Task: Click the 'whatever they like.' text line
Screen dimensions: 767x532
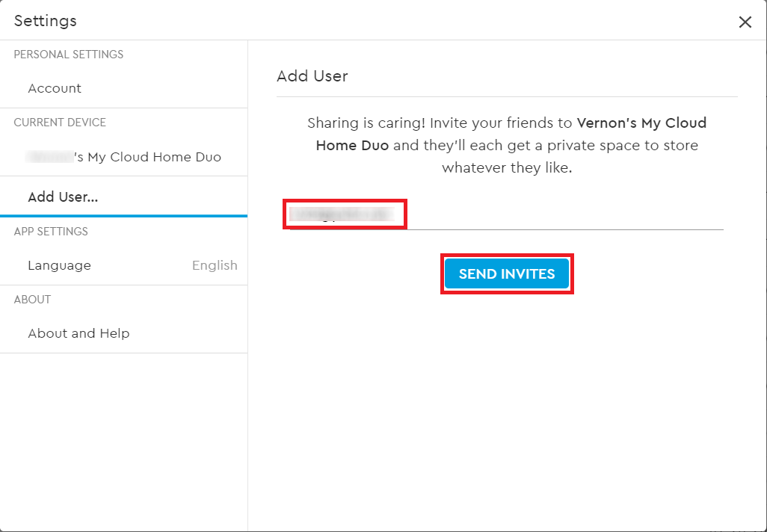Action: [507, 167]
